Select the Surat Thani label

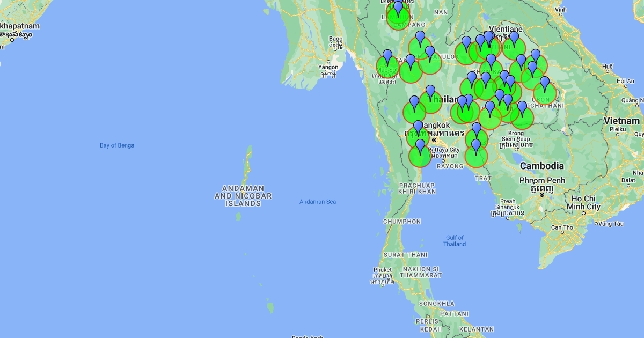click(405, 254)
